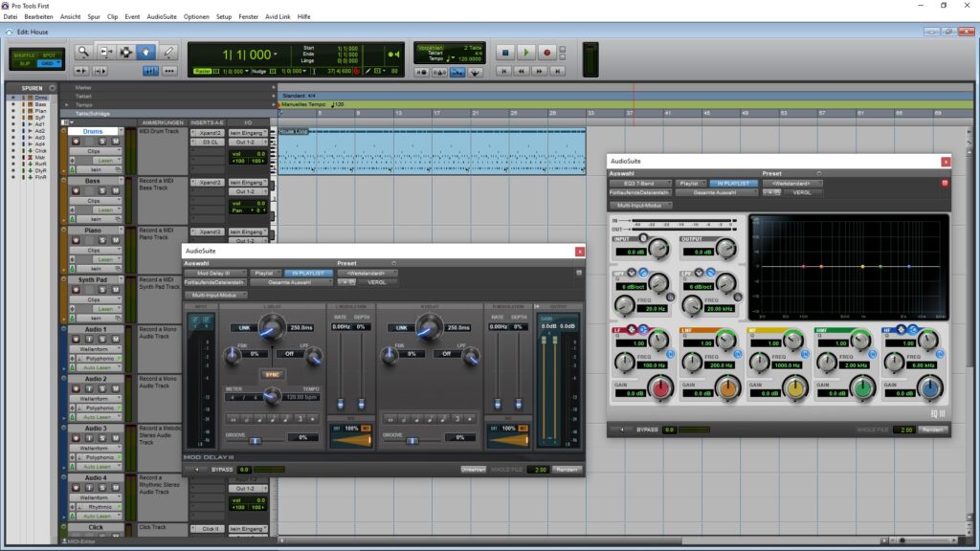Mute the Bass track
Image resolution: width=980 pixels, height=551 pixels.
click(116, 191)
